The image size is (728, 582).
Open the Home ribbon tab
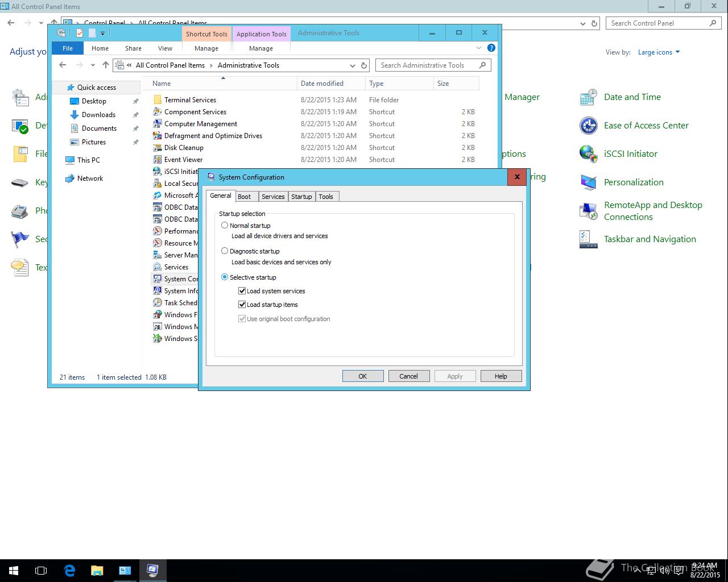100,48
